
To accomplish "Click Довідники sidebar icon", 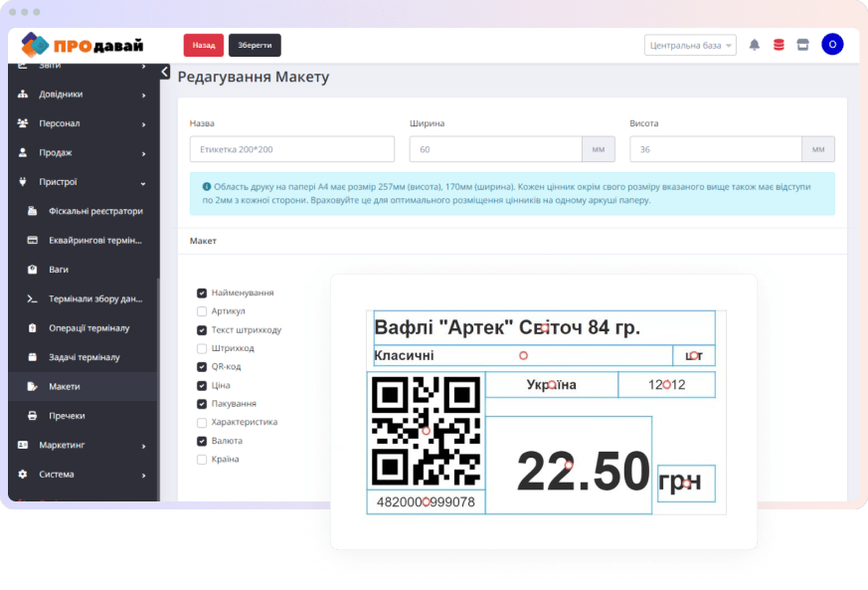I will click(23, 94).
